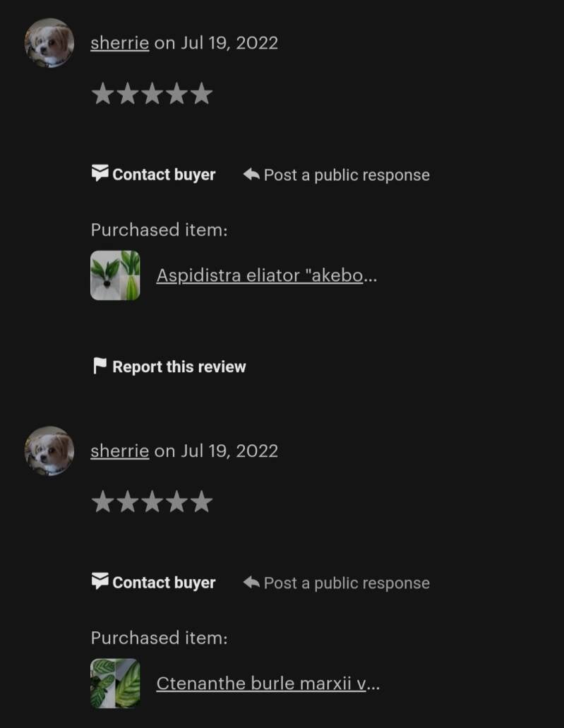
Task: Click Contact buyer message icon in first review
Action: tap(100, 173)
